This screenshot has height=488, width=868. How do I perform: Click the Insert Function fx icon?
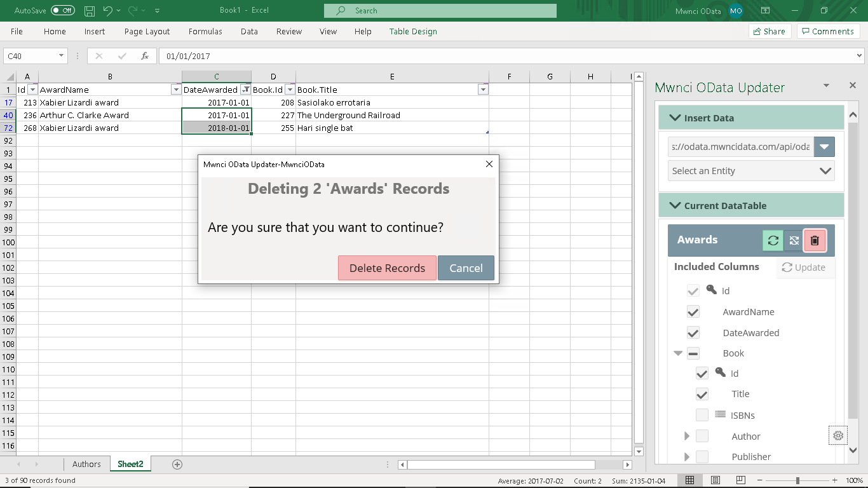click(x=145, y=56)
